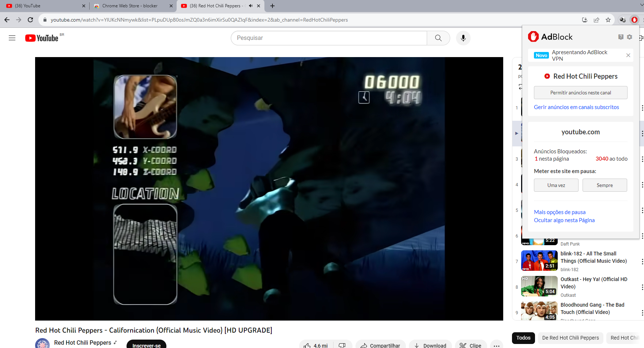Open Red Hot Chili Peppers channel name
This screenshot has width=644, height=348.
click(83, 343)
